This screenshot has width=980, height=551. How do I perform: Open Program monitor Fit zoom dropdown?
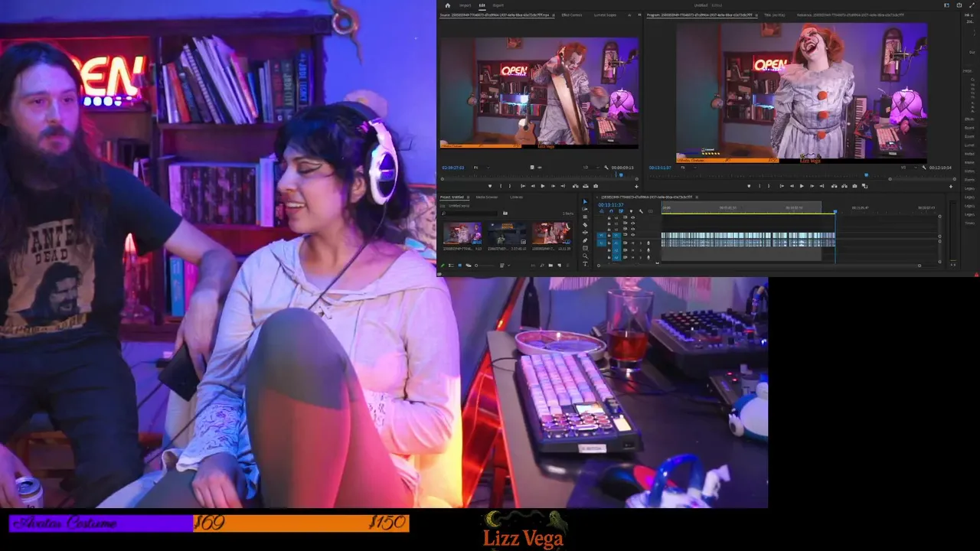tap(688, 168)
